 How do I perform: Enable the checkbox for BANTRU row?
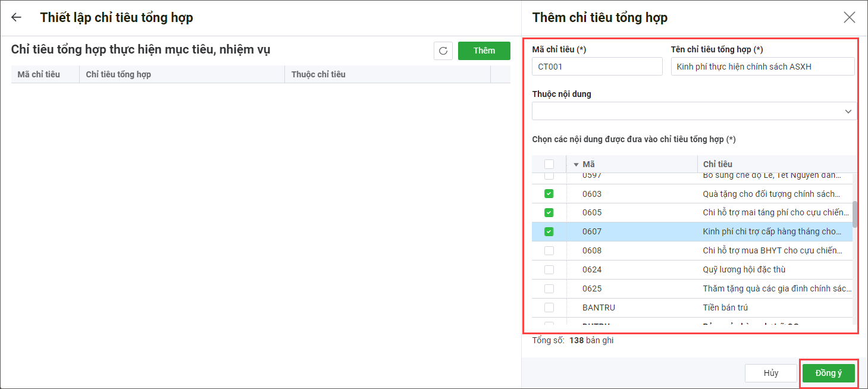(x=549, y=308)
